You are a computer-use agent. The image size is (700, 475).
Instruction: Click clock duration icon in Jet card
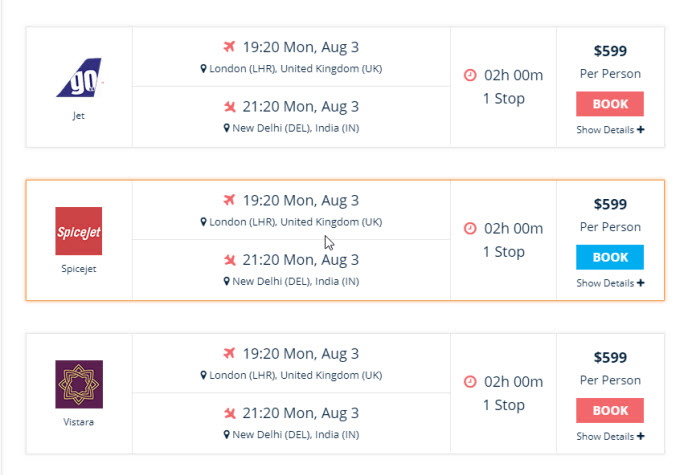click(471, 75)
